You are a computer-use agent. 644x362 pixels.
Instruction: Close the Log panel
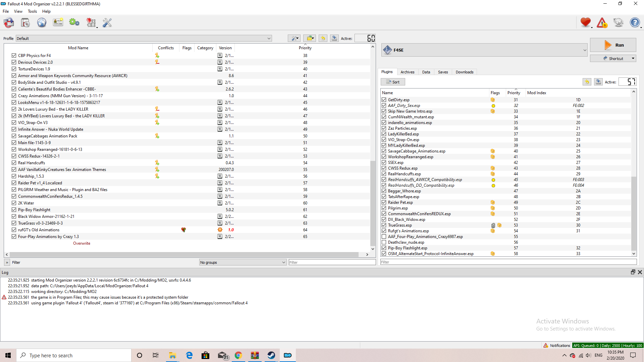(640, 272)
